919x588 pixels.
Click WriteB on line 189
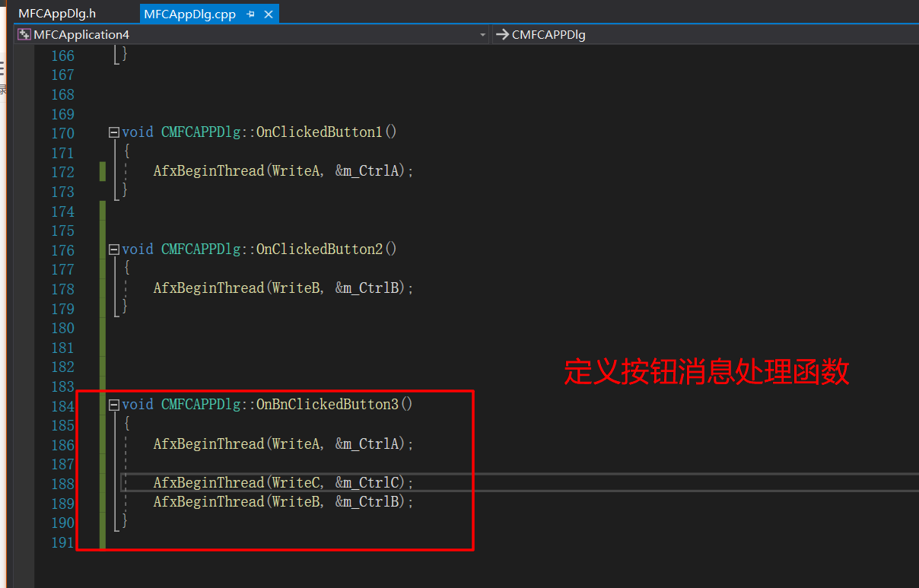[295, 502]
